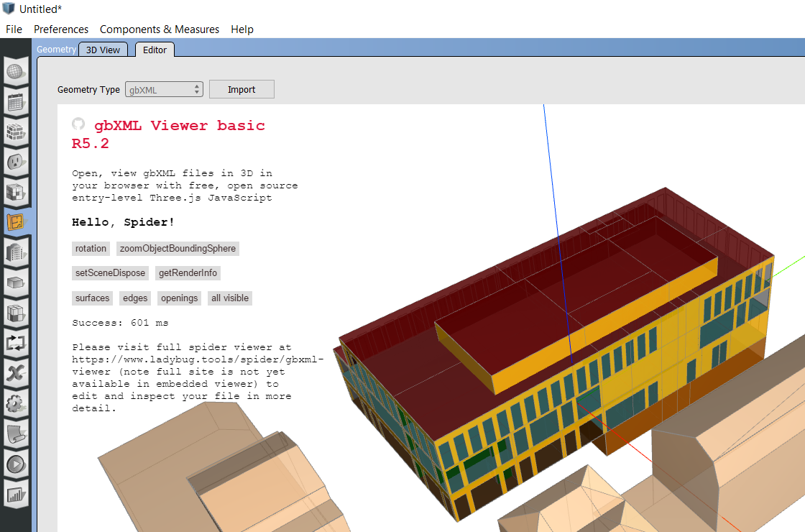Screen dimensions: 805x532
Task: Open the Simulation Settings gears icon
Action: tap(15, 403)
